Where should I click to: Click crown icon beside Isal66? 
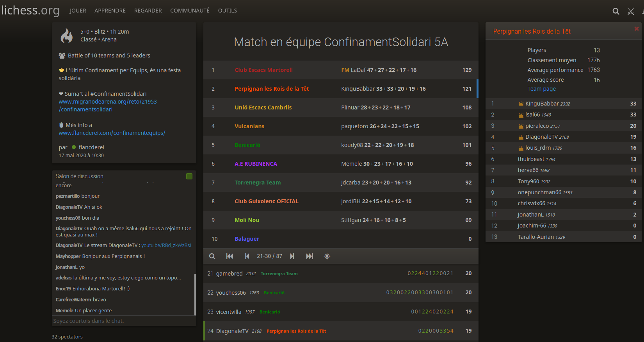pyautogui.click(x=521, y=115)
